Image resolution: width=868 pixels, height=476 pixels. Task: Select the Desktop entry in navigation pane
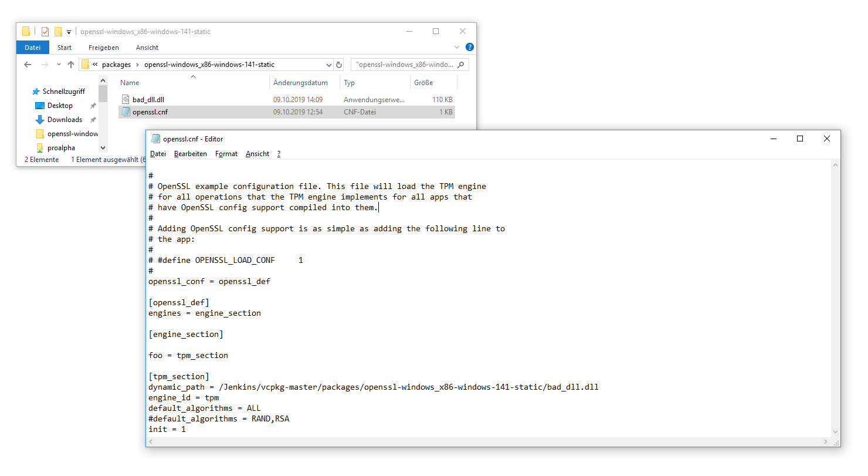pyautogui.click(x=60, y=106)
